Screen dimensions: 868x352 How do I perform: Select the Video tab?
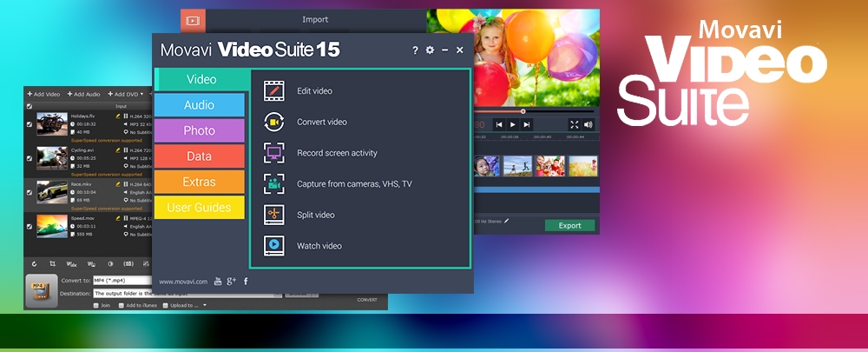[x=201, y=79]
